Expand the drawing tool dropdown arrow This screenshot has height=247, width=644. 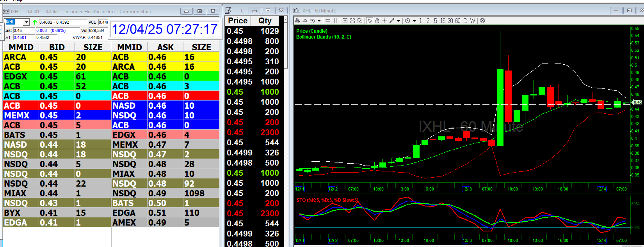(x=398, y=21)
